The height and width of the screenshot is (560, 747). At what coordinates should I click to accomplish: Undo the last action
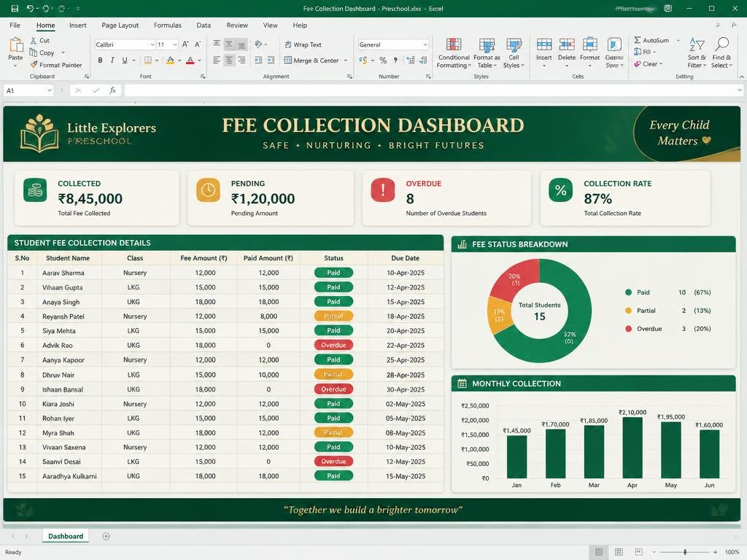point(30,9)
